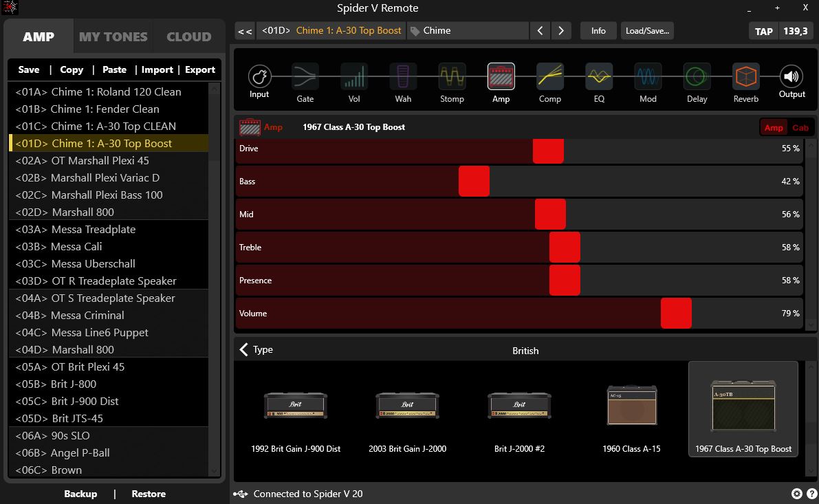
Task: Open the Load/Save... button
Action: [x=647, y=31]
